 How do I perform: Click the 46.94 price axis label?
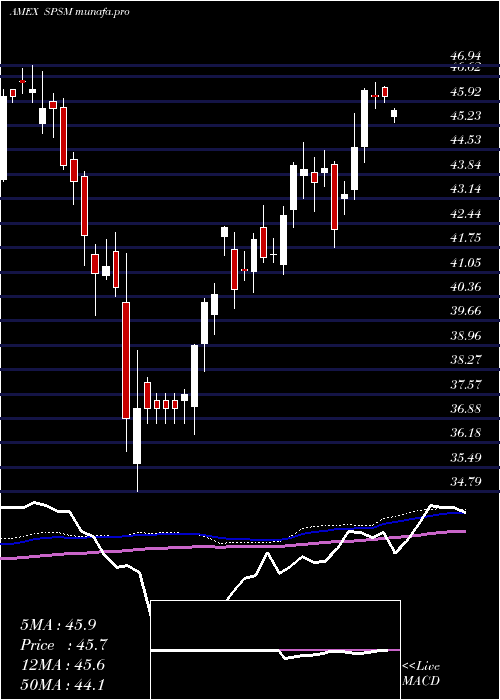pos(466,56)
